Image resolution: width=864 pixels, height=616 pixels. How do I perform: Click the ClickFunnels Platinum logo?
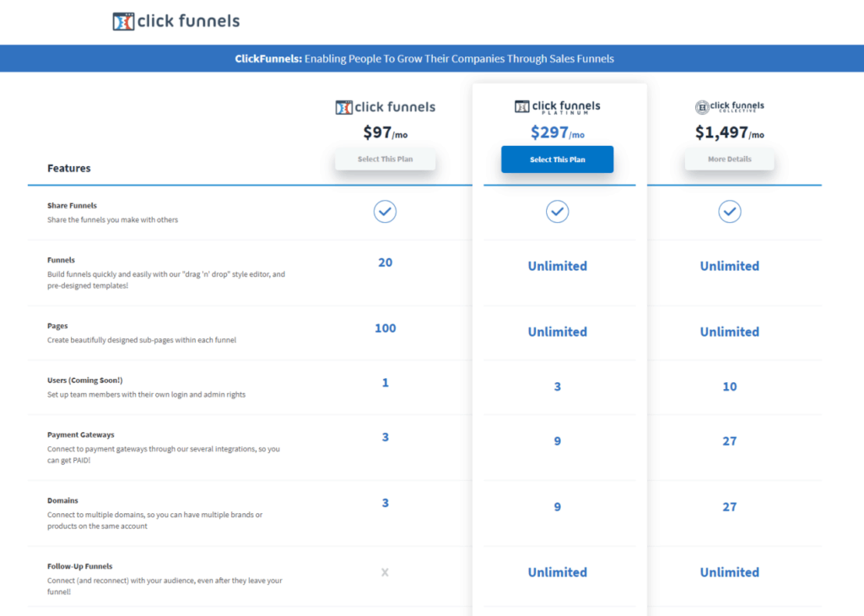(557, 106)
